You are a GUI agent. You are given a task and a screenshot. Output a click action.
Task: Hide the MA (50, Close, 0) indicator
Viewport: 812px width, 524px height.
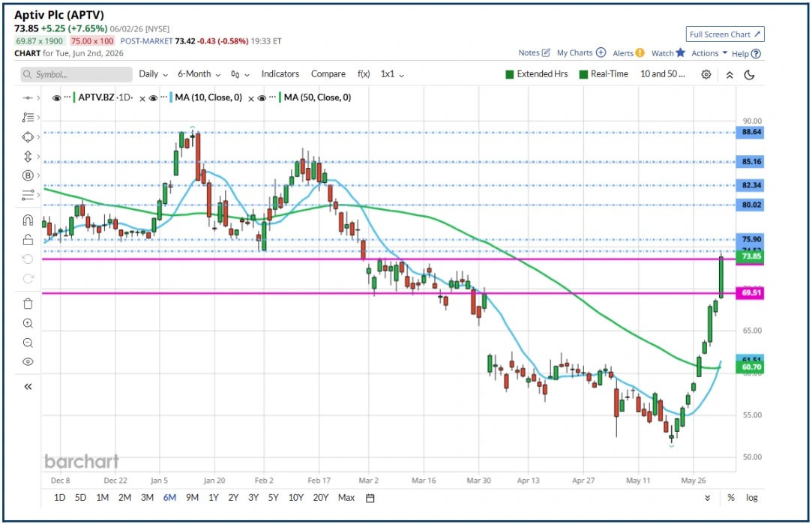pos(262,98)
